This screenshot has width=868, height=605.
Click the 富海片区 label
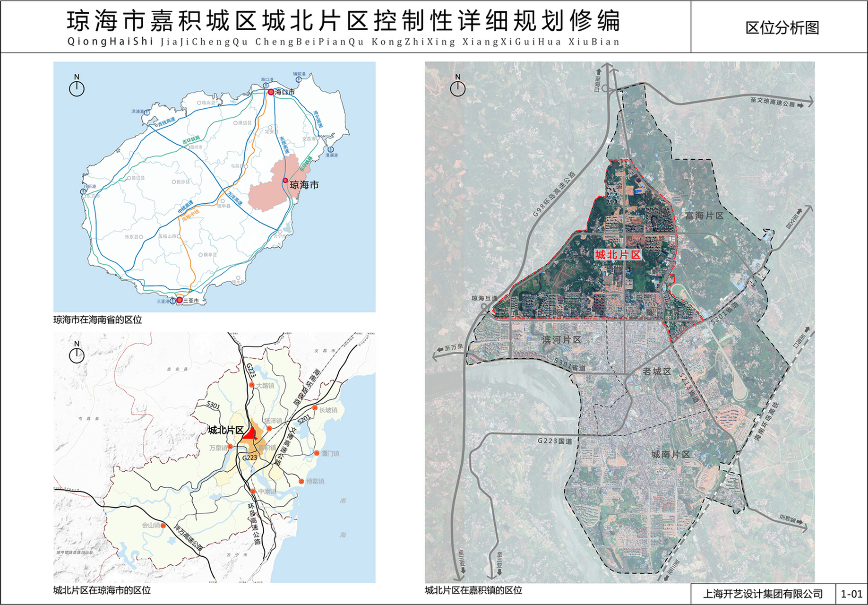[705, 216]
